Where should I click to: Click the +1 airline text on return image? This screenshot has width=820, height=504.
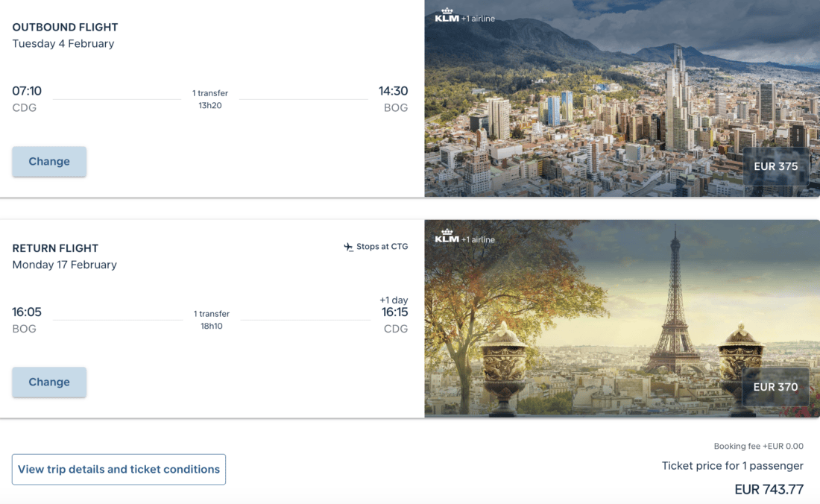478,239
